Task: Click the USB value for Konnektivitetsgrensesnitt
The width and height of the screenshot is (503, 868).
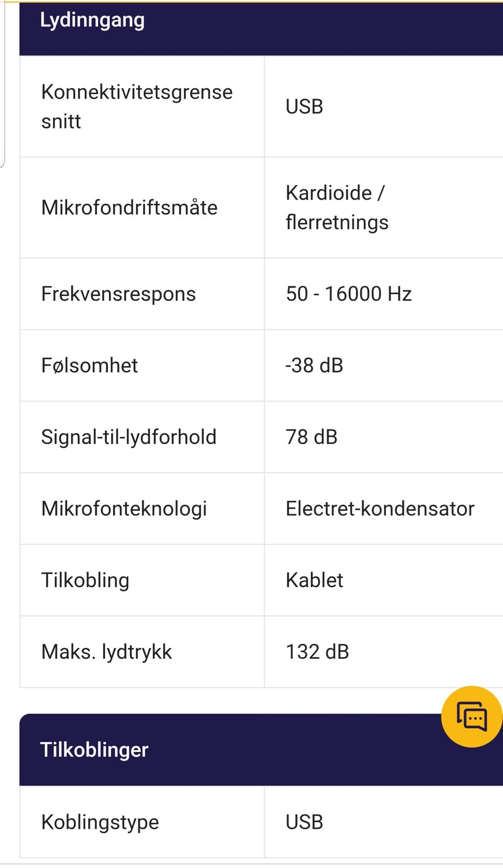Action: coord(304,106)
